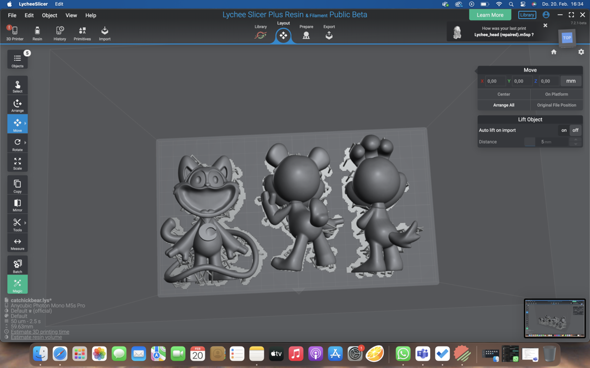Image resolution: width=590 pixels, height=368 pixels.
Task: Open Safari from the dock
Action: point(60,354)
